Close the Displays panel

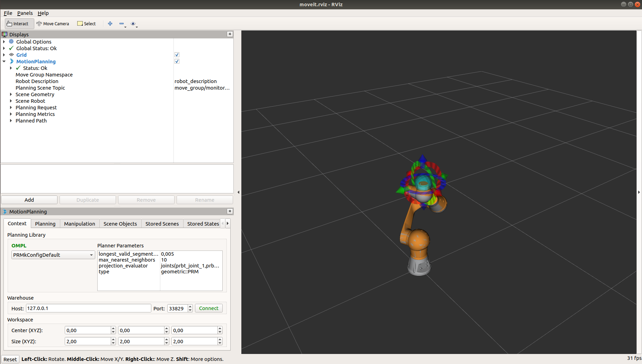pos(230,34)
